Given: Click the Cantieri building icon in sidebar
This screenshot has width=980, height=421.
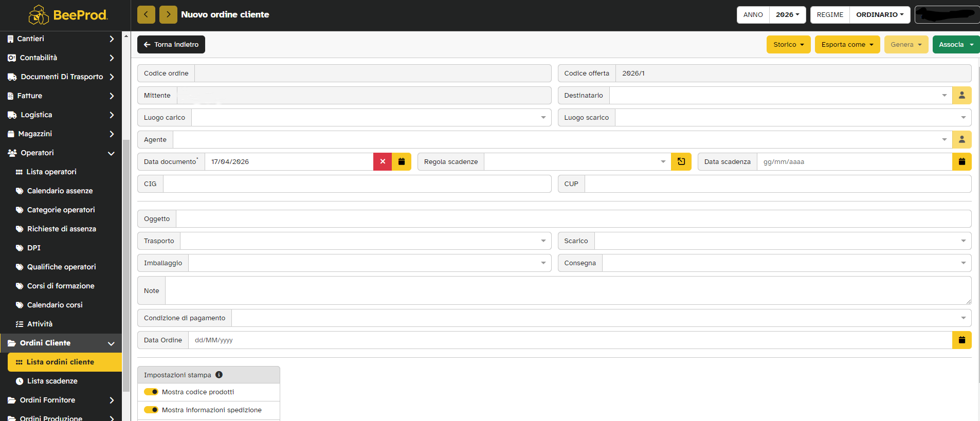Looking at the screenshot, I should pos(10,39).
